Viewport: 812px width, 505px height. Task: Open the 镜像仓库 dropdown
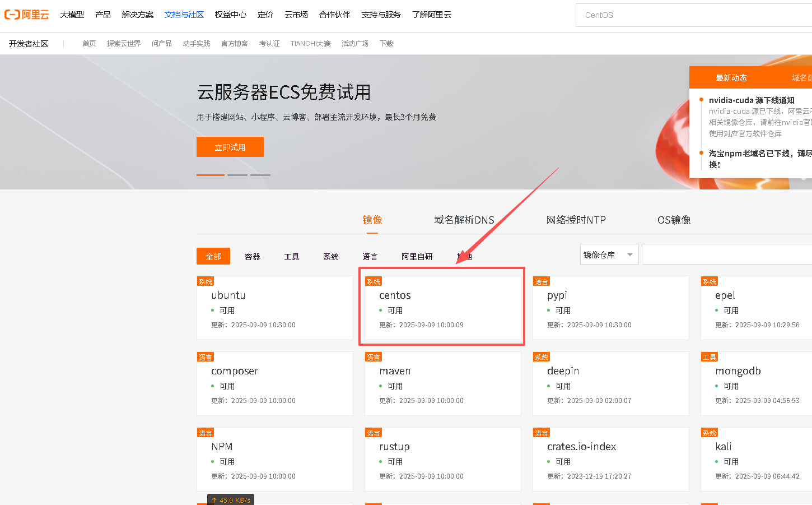coord(609,254)
